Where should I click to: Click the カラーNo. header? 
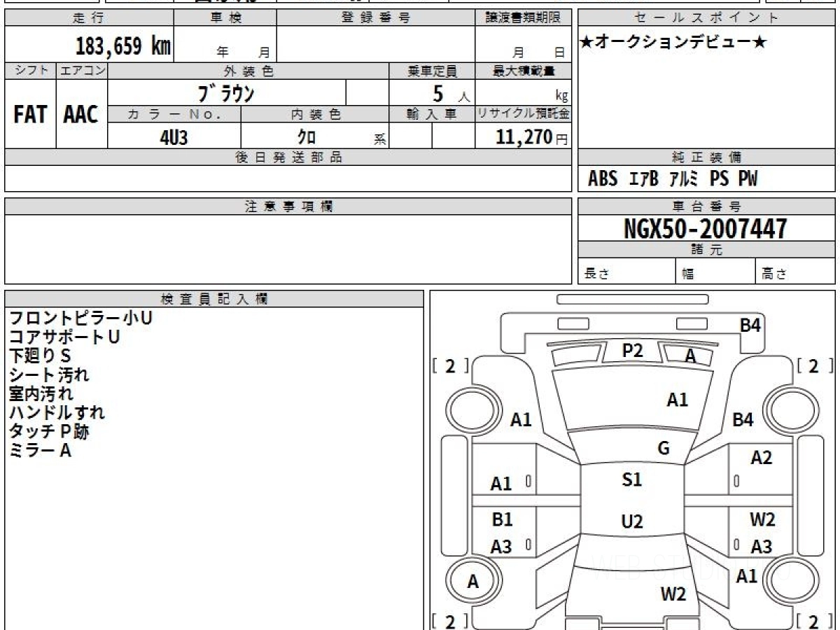point(174,114)
